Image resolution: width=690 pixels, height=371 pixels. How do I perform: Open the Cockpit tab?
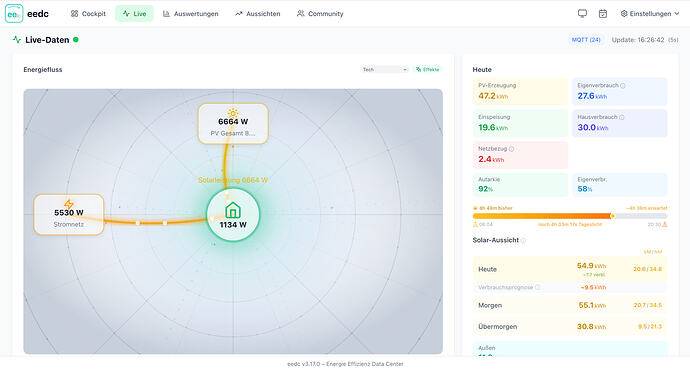pyautogui.click(x=88, y=14)
